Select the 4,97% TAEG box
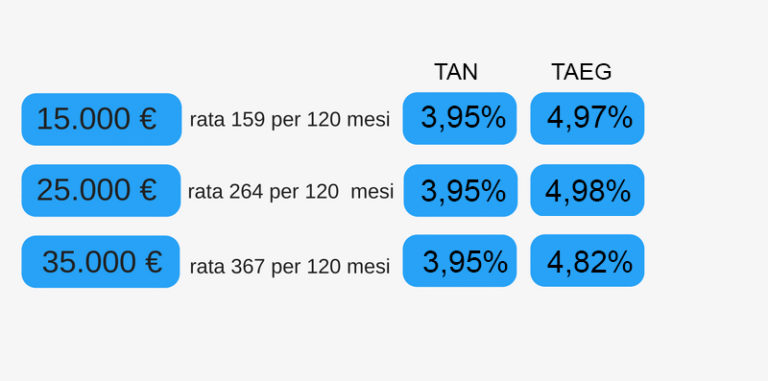The width and height of the screenshot is (768, 381). (x=587, y=118)
